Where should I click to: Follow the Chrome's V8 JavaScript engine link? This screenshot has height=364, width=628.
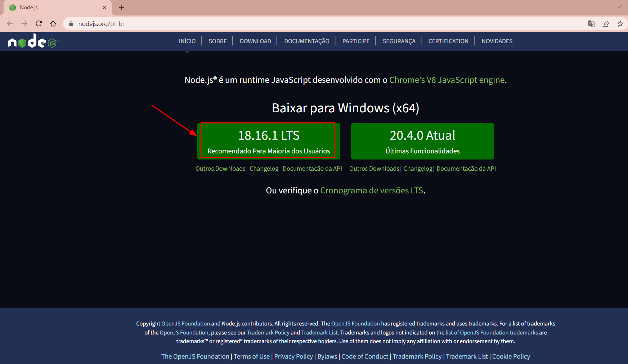pyautogui.click(x=447, y=80)
